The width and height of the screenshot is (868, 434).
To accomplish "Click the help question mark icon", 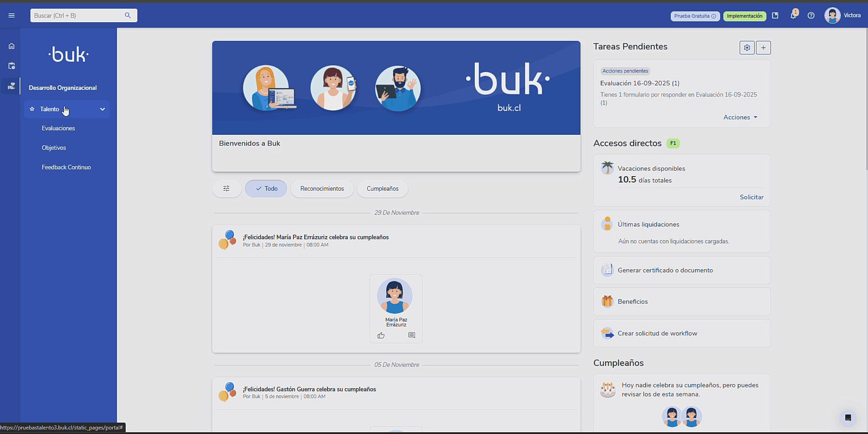I will [811, 15].
